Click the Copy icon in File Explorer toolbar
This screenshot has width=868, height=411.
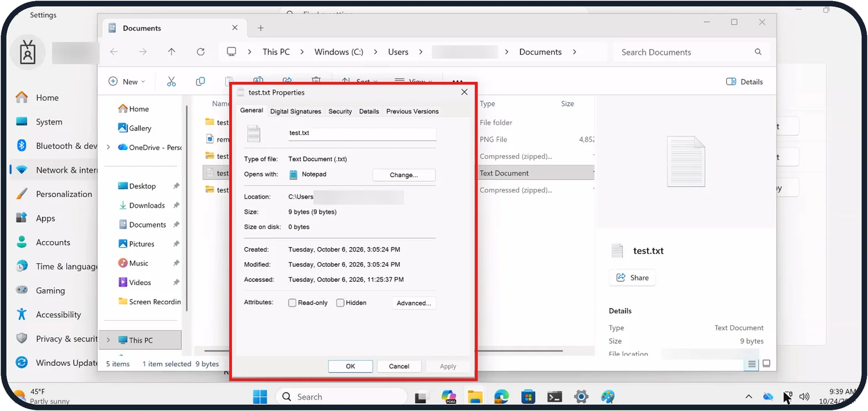[200, 81]
